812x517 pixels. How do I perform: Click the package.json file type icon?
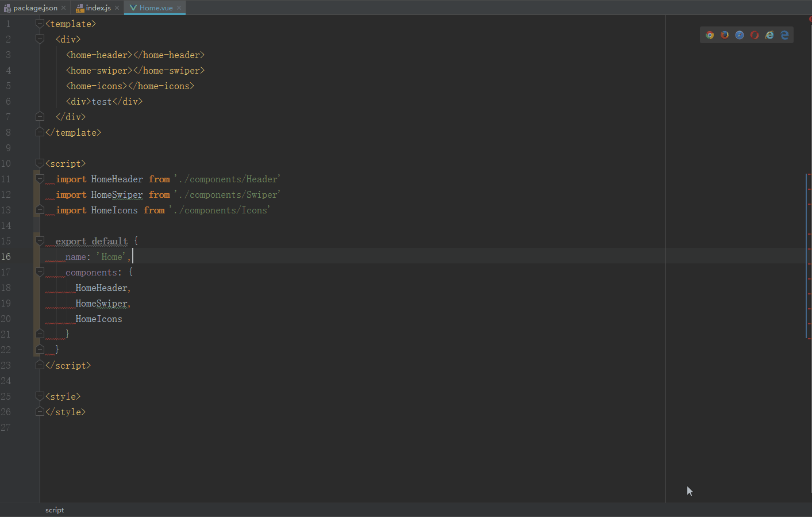click(8, 7)
